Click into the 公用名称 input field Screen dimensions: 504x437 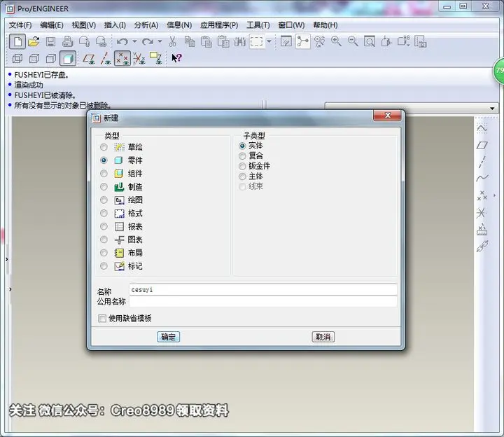tap(263, 302)
